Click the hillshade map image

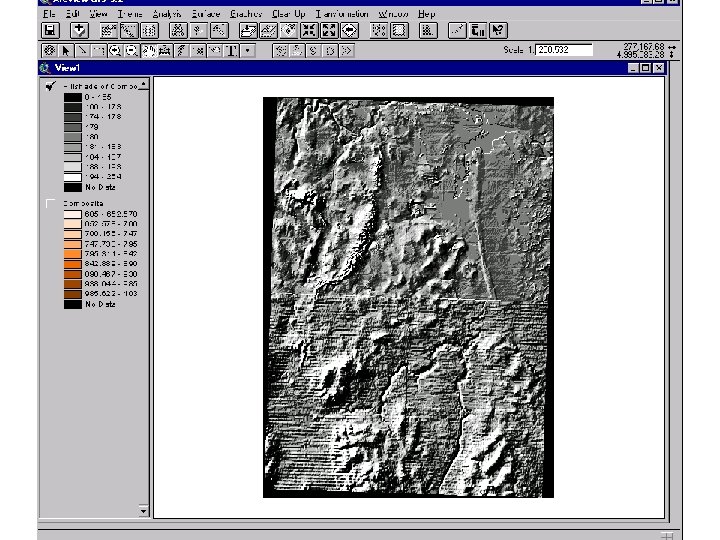pos(408,297)
